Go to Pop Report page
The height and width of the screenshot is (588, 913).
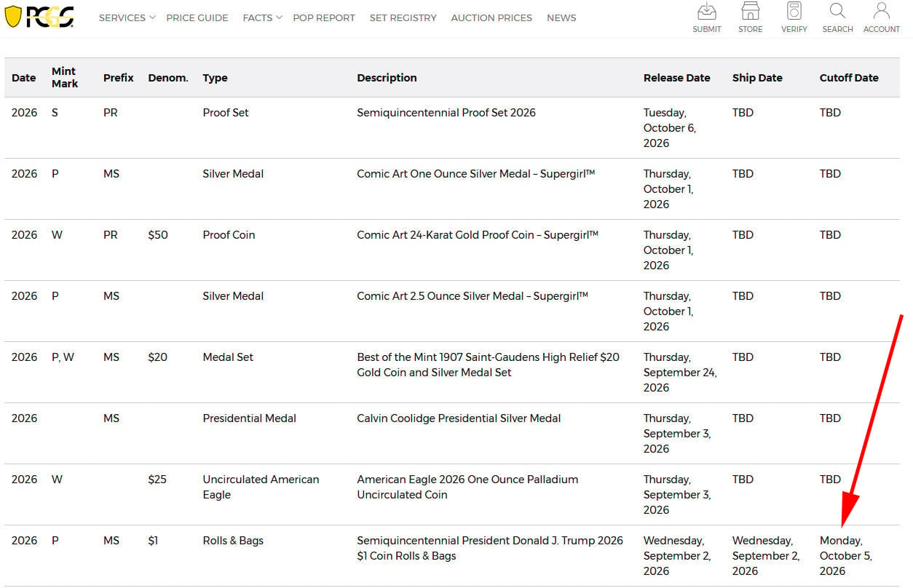pos(324,17)
